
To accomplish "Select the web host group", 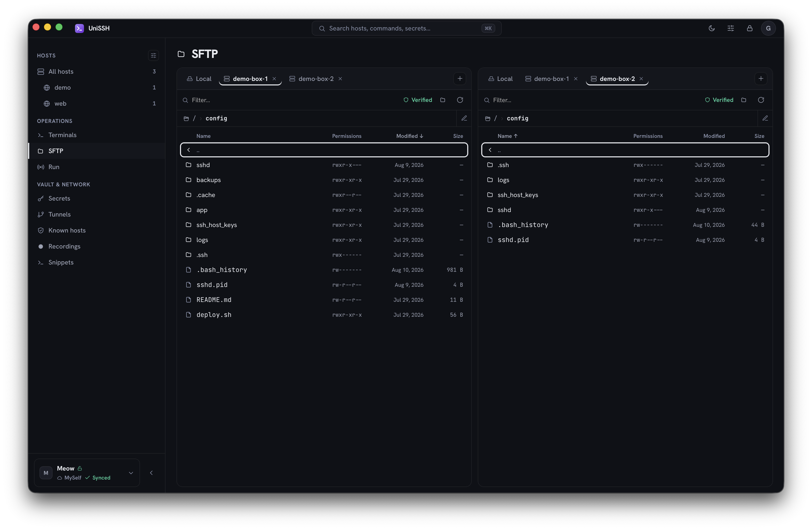I will (x=96, y=104).
